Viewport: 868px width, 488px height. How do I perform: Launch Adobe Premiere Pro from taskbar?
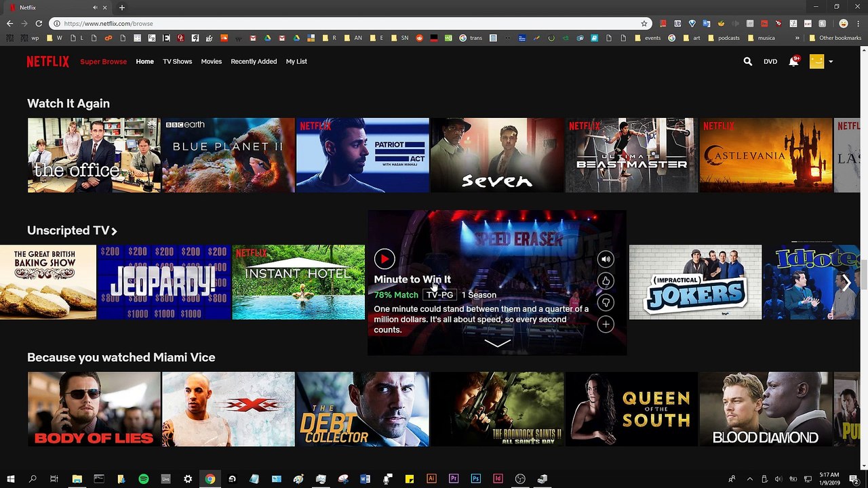[454, 479]
